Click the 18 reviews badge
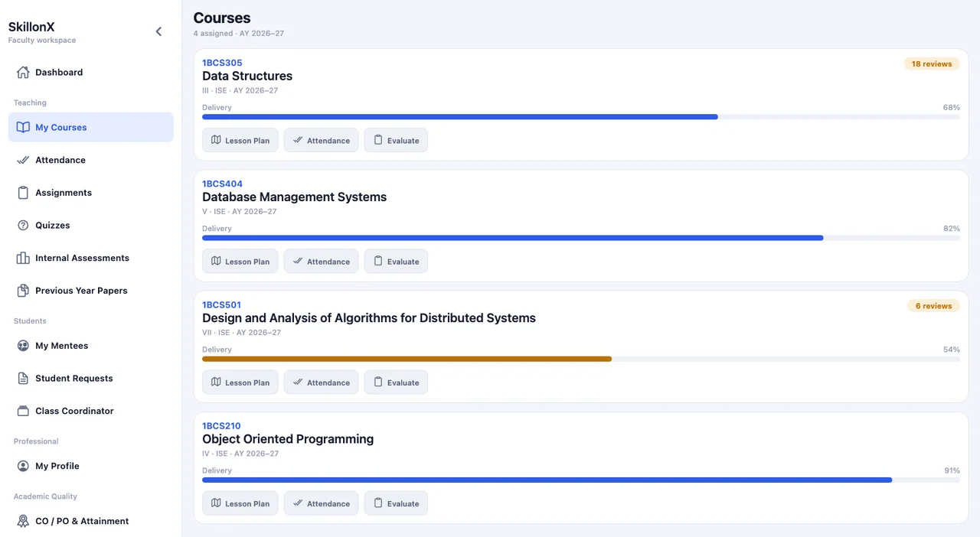 [x=932, y=64]
